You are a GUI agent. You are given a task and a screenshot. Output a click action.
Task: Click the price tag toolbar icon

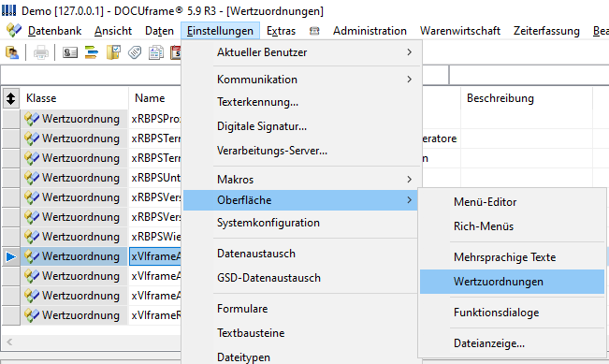coord(135,52)
